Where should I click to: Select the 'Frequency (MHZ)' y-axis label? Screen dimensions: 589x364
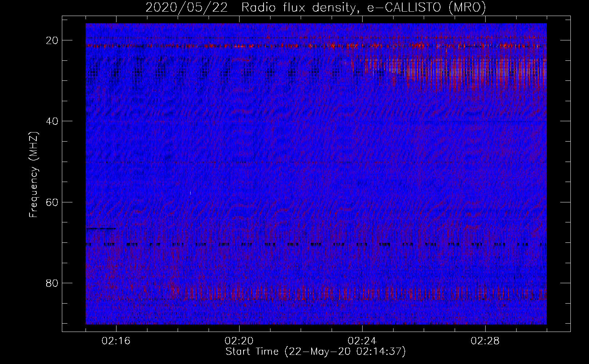coord(34,175)
